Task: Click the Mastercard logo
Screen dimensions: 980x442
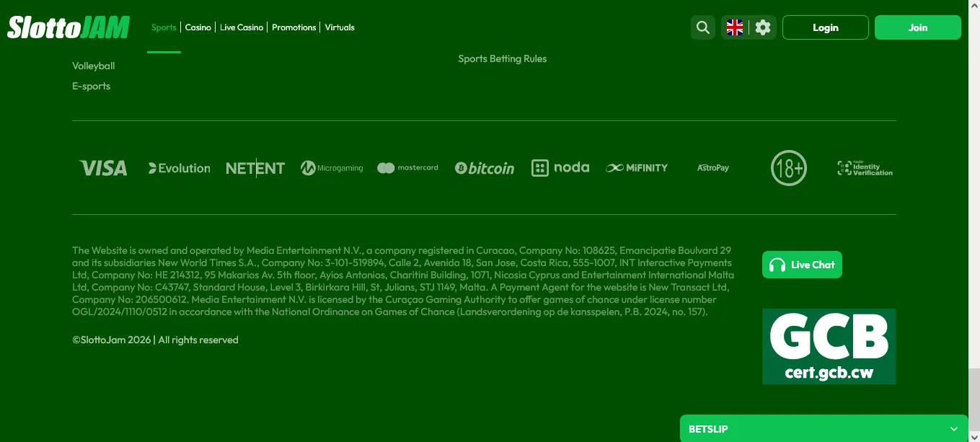Action: coord(407,168)
